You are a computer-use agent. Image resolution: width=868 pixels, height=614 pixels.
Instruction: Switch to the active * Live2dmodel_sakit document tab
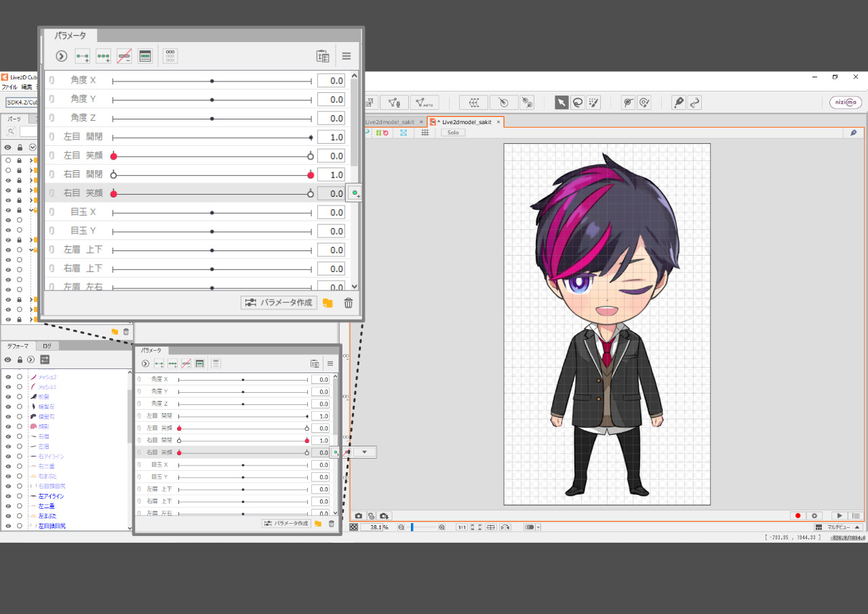pyautogui.click(x=467, y=122)
